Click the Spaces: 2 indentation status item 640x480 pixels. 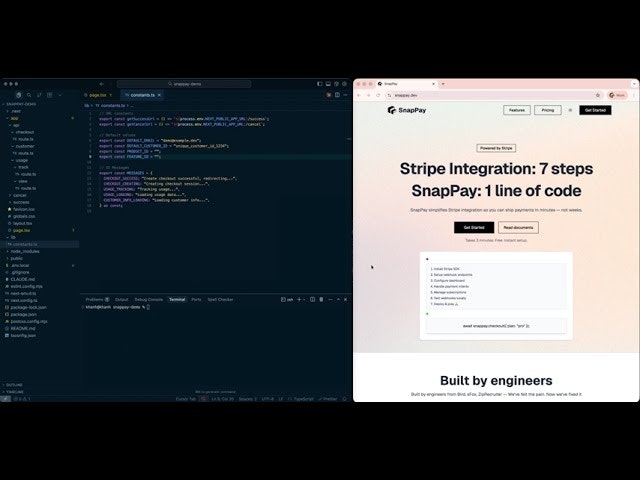click(248, 399)
